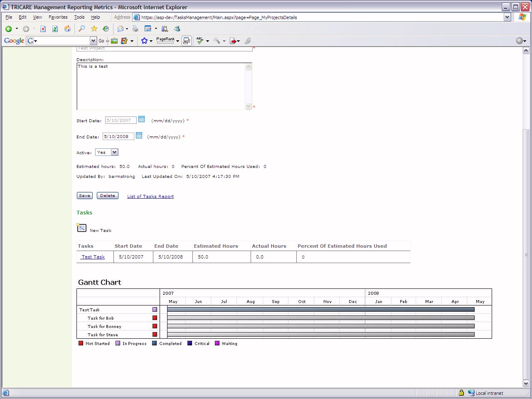Open the End Date calendar picker
The image size is (532, 399).
(x=139, y=135)
